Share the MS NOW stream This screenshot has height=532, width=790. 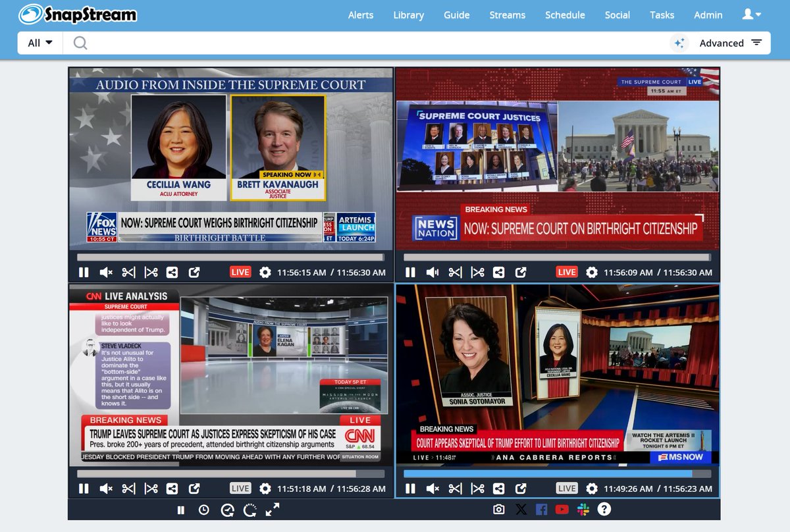point(498,489)
